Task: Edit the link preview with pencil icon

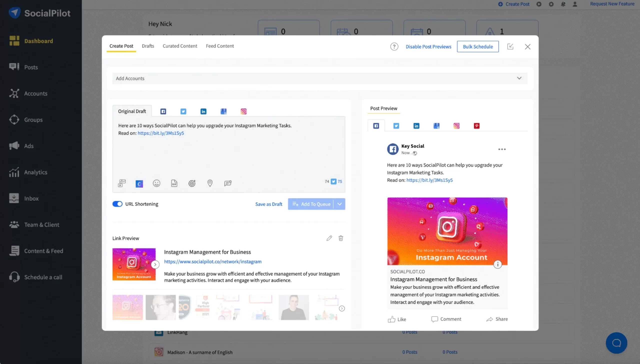Action: pos(329,238)
